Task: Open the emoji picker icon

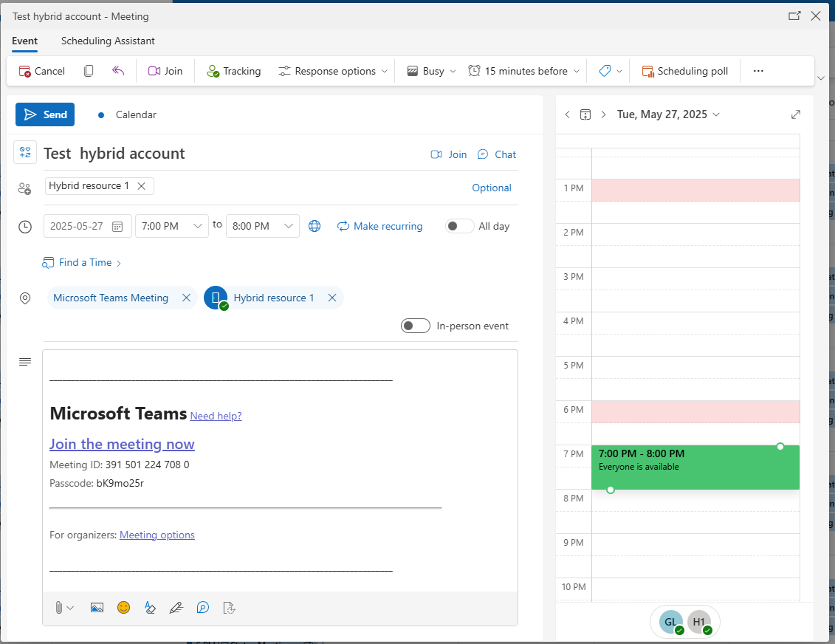Action: 123,608
